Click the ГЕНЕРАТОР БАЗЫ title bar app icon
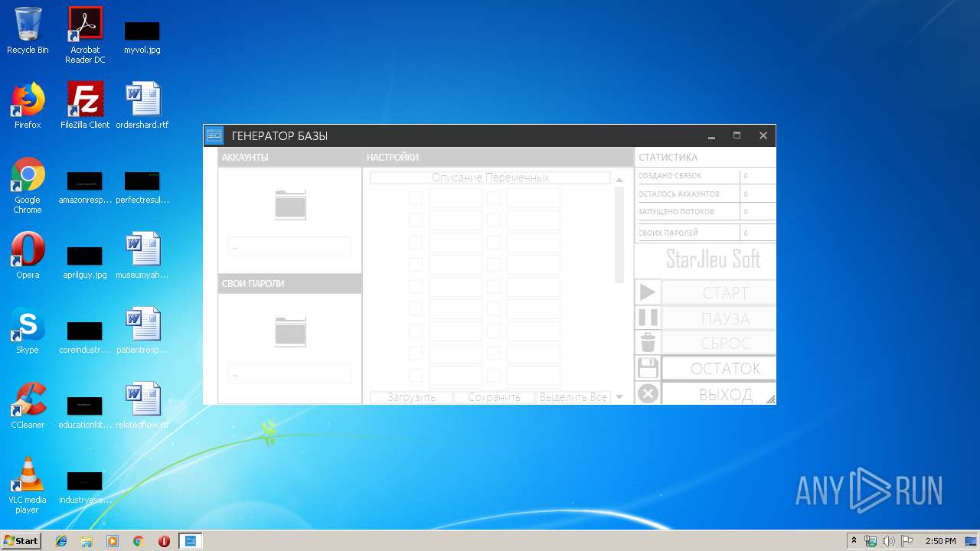The height and width of the screenshot is (551, 980). pyautogui.click(x=214, y=135)
